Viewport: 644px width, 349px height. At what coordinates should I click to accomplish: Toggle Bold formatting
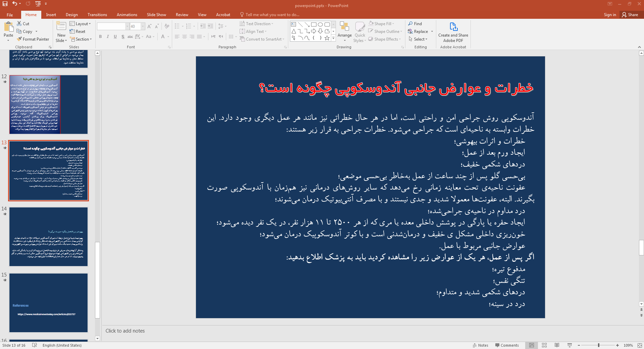pos(100,37)
